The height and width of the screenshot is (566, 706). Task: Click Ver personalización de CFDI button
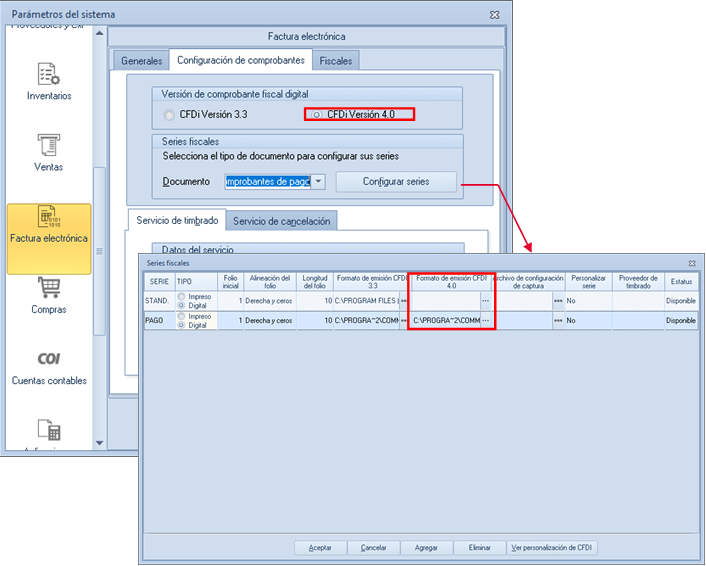coord(552,548)
